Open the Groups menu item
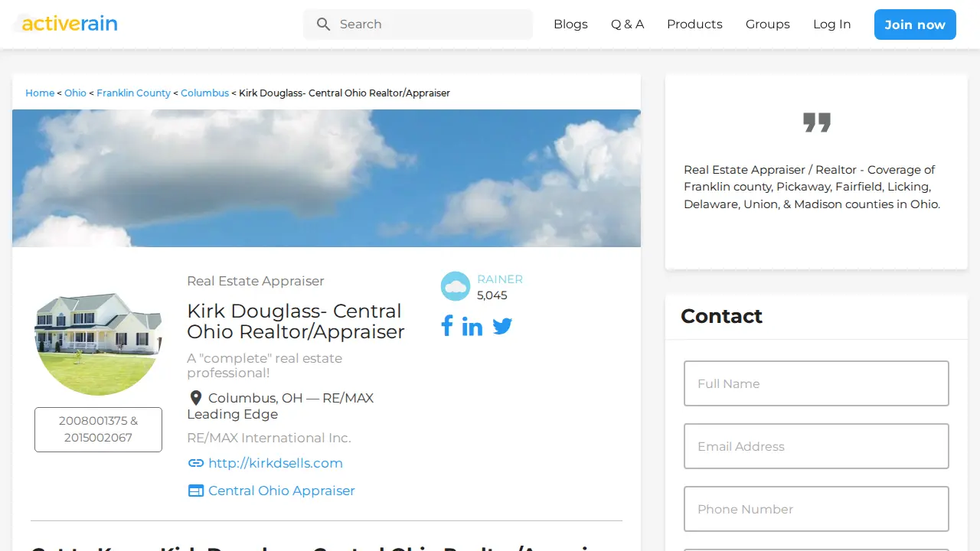 pos(768,24)
